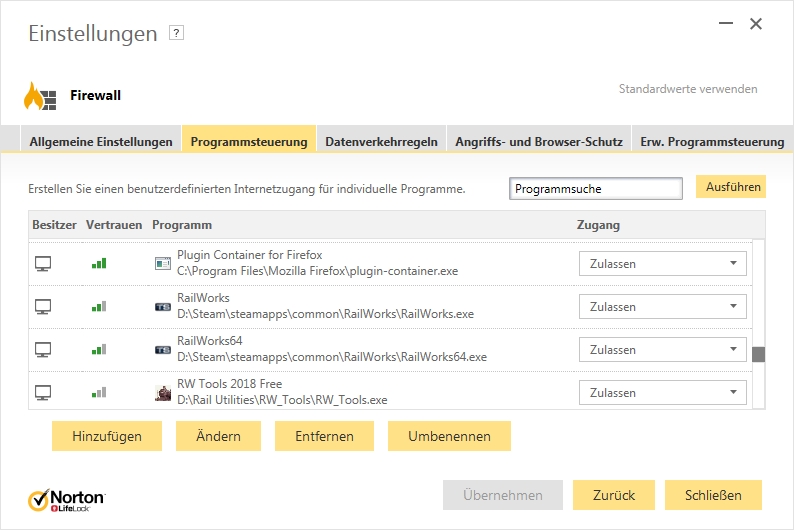This screenshot has width=794, height=530.
Task: Click the help question mark icon
Action: pyautogui.click(x=177, y=33)
